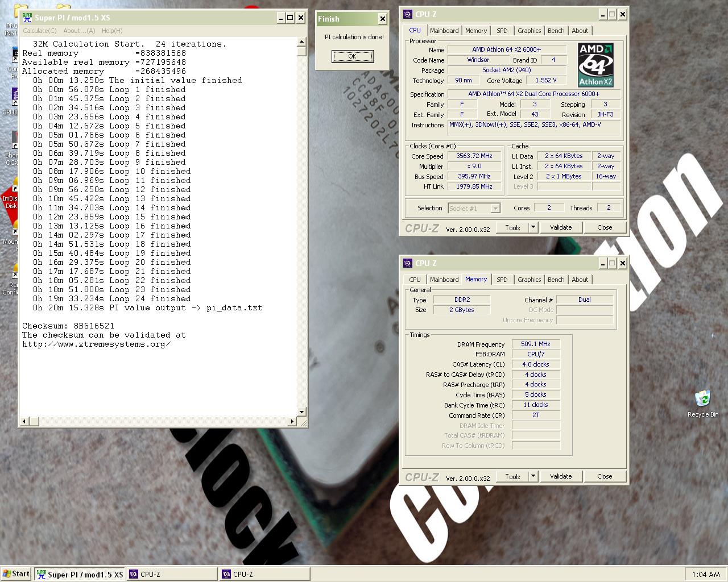Click the Start button on taskbar

[16, 574]
